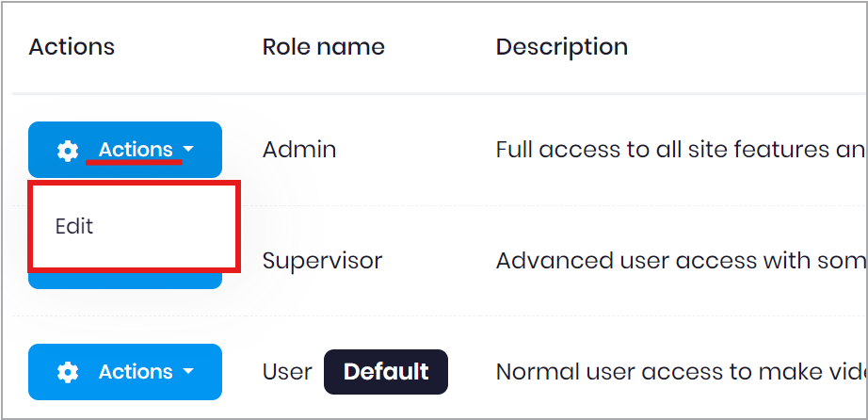Click the User description 'Normal user access'

[x=681, y=372]
